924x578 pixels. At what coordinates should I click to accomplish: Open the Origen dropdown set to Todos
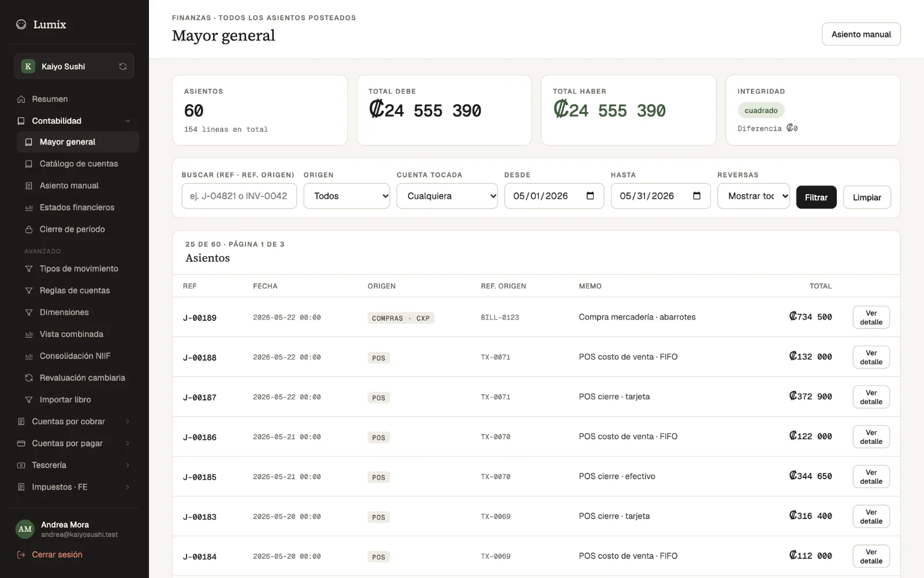click(x=347, y=196)
